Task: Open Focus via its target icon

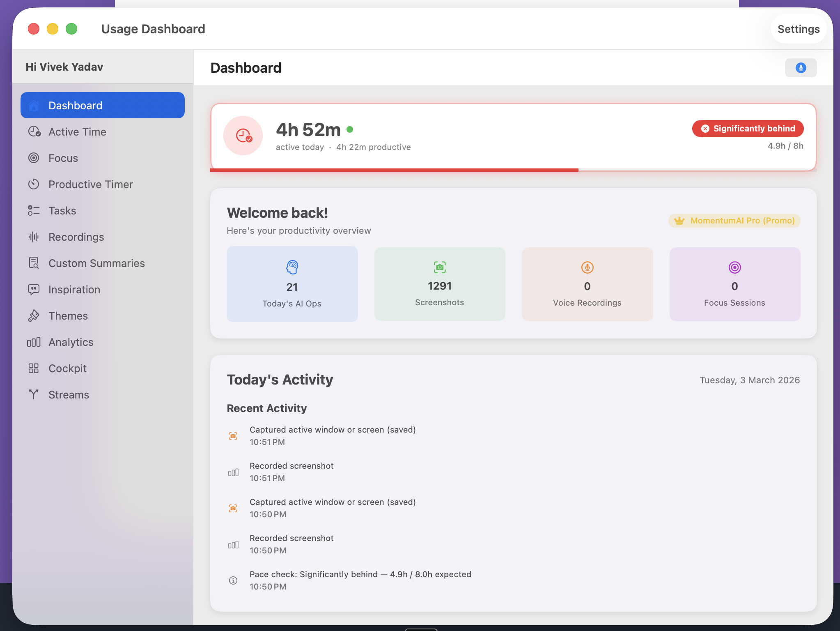Action: coord(34,158)
